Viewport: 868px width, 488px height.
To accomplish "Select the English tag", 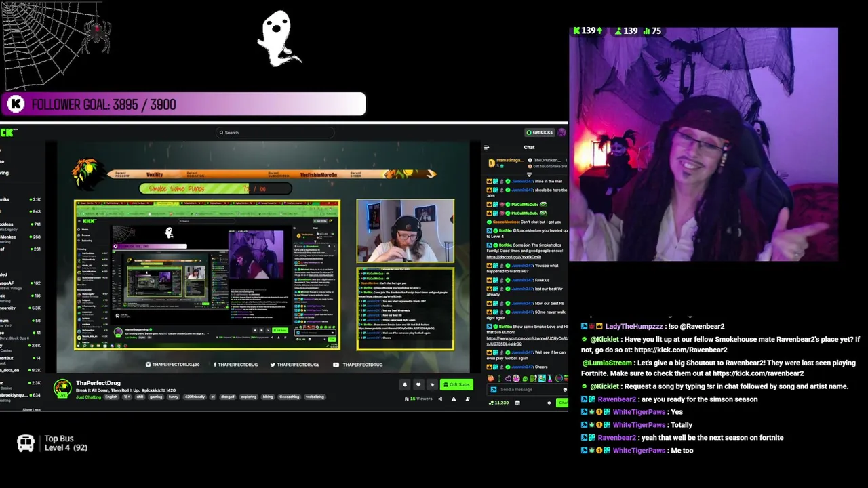I will [x=111, y=396].
